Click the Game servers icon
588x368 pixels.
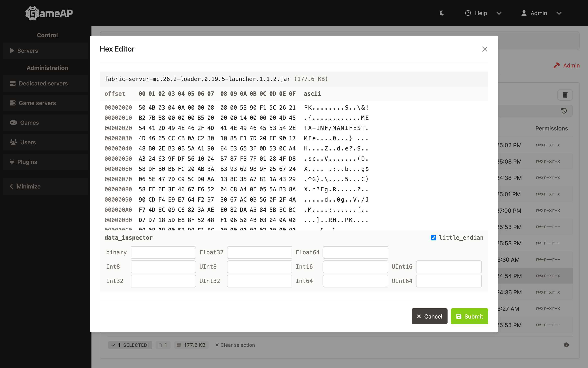(13, 103)
